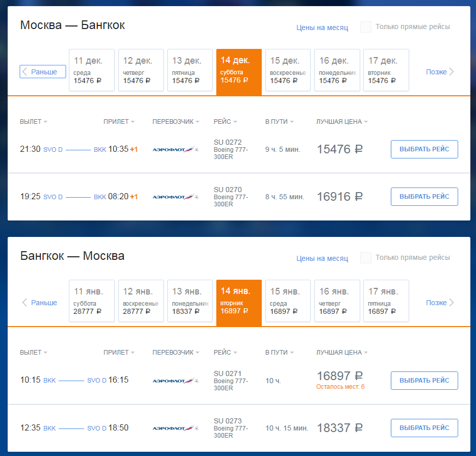Choose return flight SU 0273 for 18337 ₽

click(x=424, y=428)
